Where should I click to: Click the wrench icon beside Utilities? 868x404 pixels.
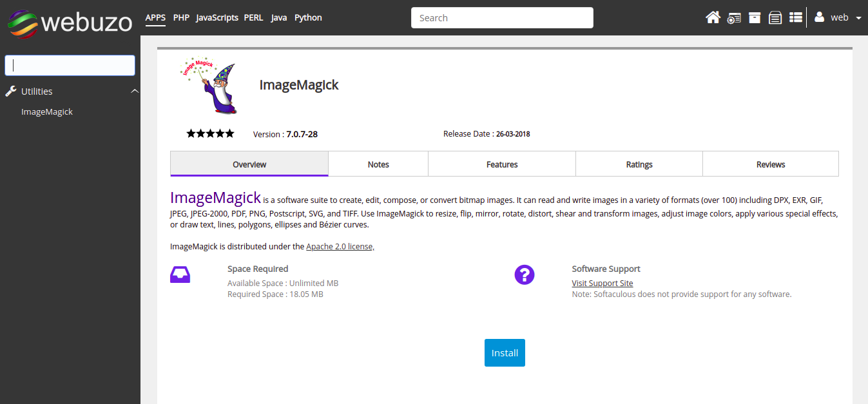[x=11, y=91]
